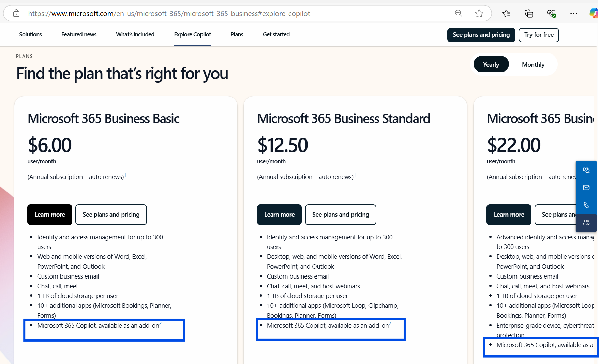Switch billing toggle to Monthly
The width and height of the screenshot is (599, 364).
533,64
